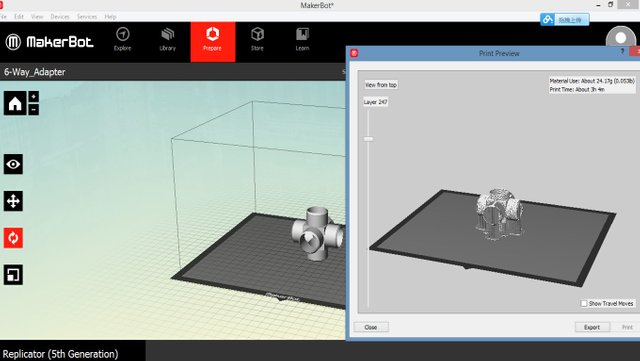Zoom out with the minus button
This screenshot has height=361, width=640.
33,109
